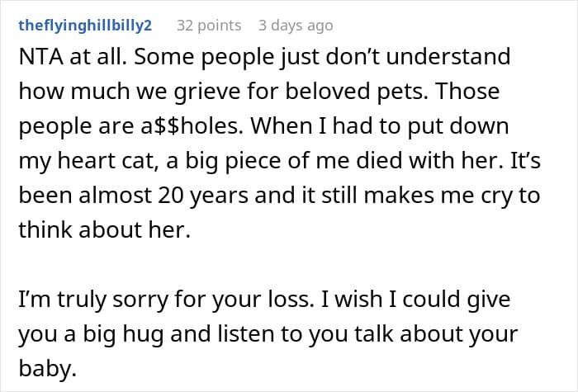Click the word Those ending the second line
The height and width of the screenshot is (392, 578).
(x=468, y=92)
